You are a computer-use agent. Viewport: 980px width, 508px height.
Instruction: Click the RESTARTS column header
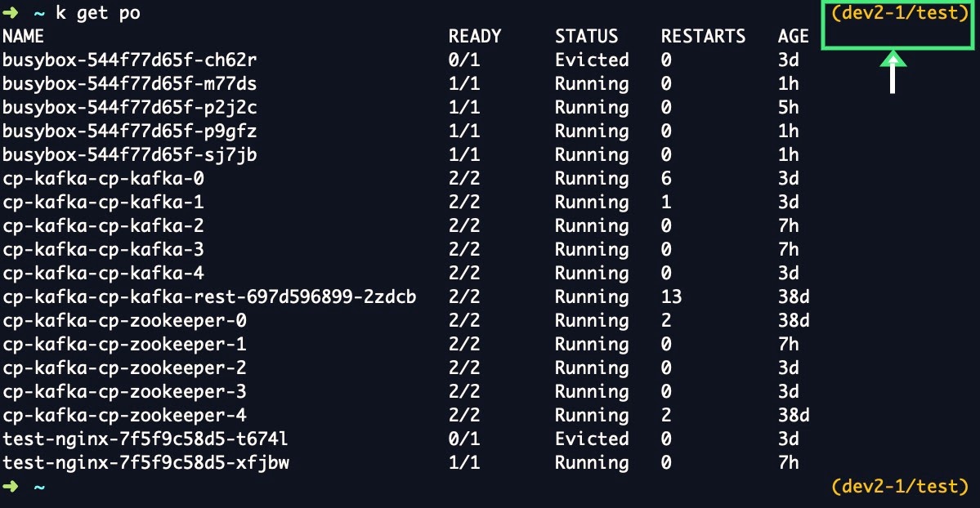(703, 37)
